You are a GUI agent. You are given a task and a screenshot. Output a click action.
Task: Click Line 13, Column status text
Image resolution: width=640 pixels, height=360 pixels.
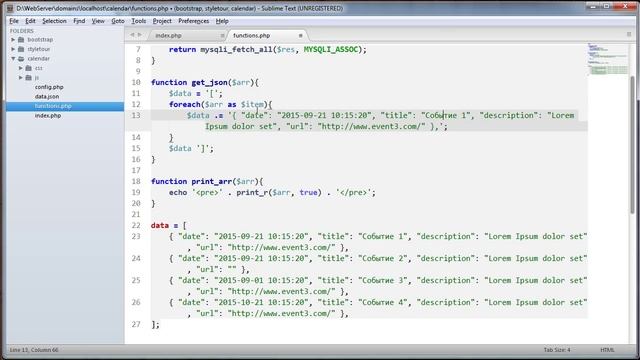34,350
